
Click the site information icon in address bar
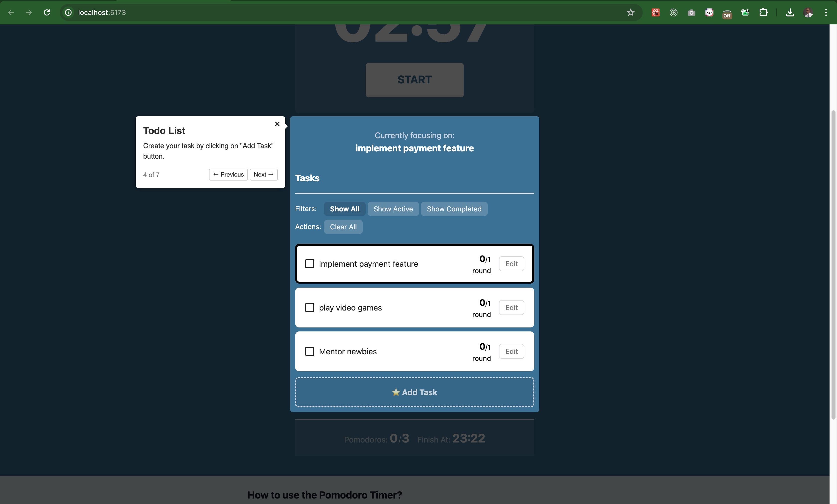coord(68,12)
